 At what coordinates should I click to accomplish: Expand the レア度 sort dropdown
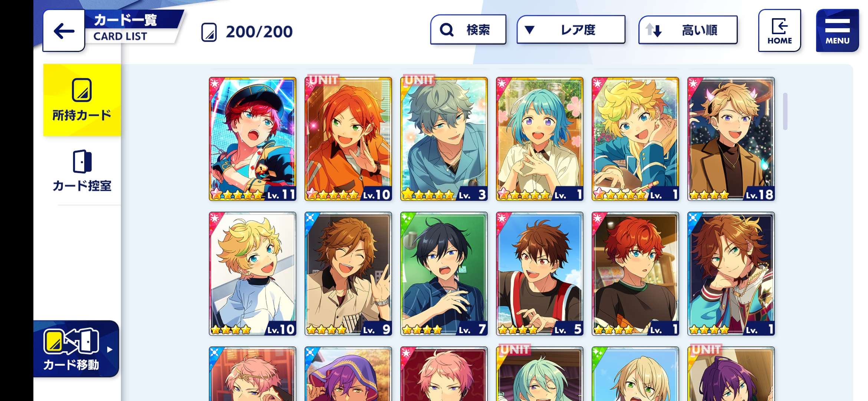click(x=571, y=30)
